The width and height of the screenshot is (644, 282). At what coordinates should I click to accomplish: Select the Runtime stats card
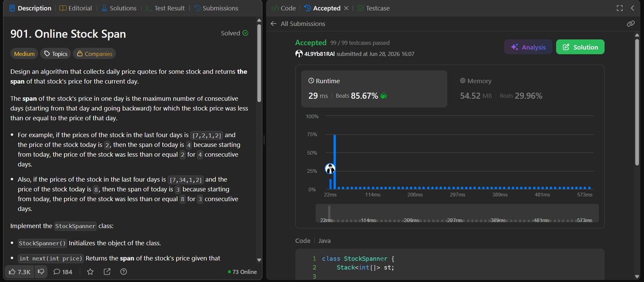tap(374, 89)
